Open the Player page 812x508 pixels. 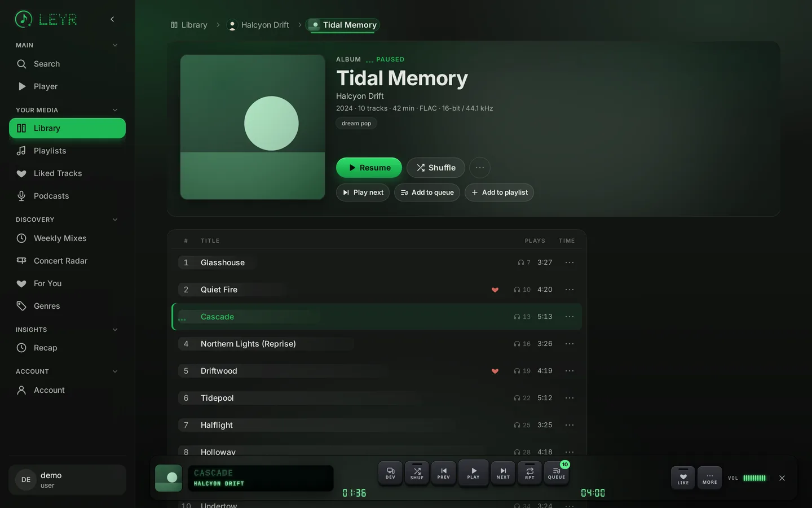click(x=67, y=86)
